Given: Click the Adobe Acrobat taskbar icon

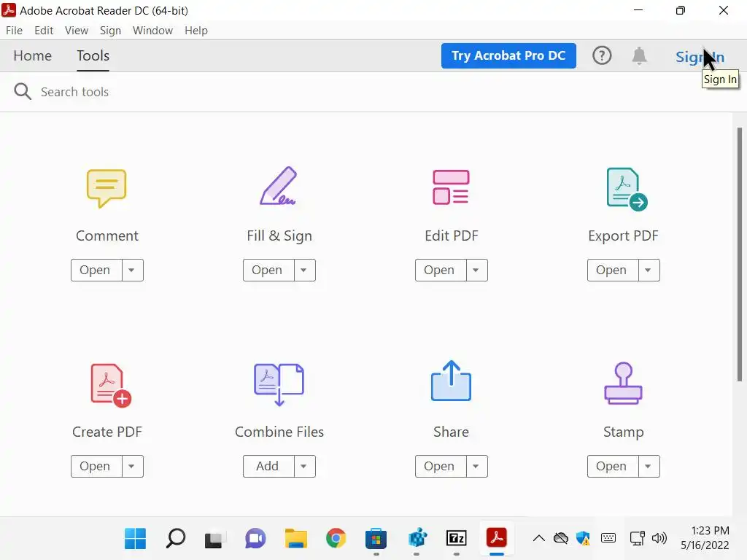Looking at the screenshot, I should [496, 537].
